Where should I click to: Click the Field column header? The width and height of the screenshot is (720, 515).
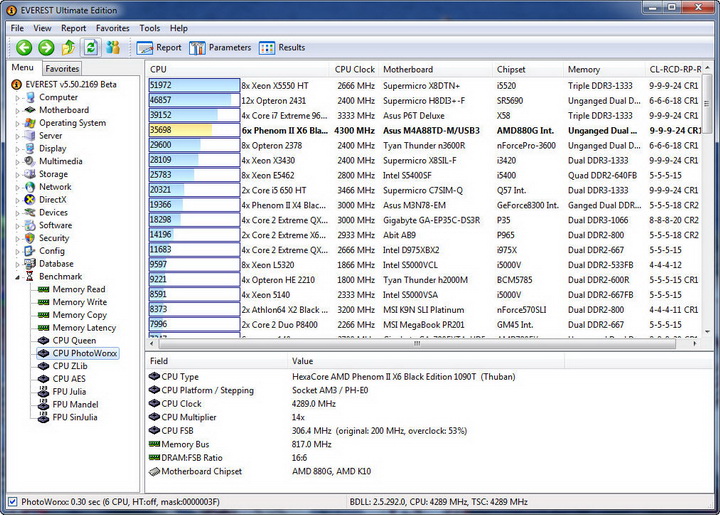coord(216,361)
